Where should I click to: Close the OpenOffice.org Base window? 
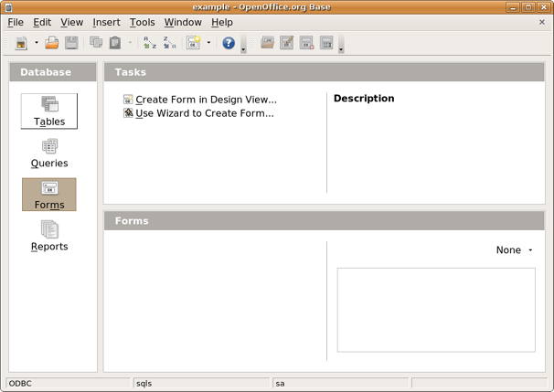coord(544,7)
